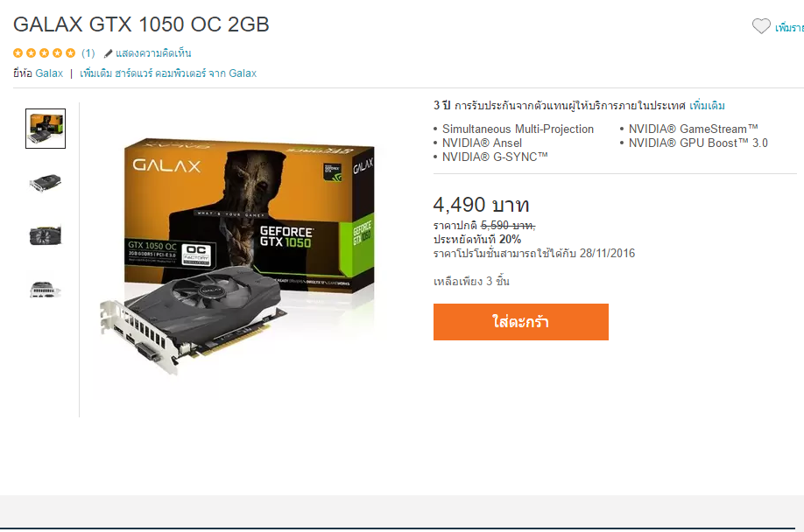Click the wishlist heart icon
Image resolution: width=804 pixels, height=532 pixels.
tap(761, 26)
